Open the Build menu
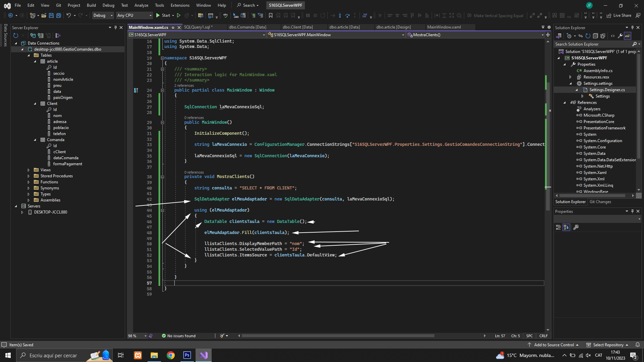The width and height of the screenshot is (644, 362). 91,5
